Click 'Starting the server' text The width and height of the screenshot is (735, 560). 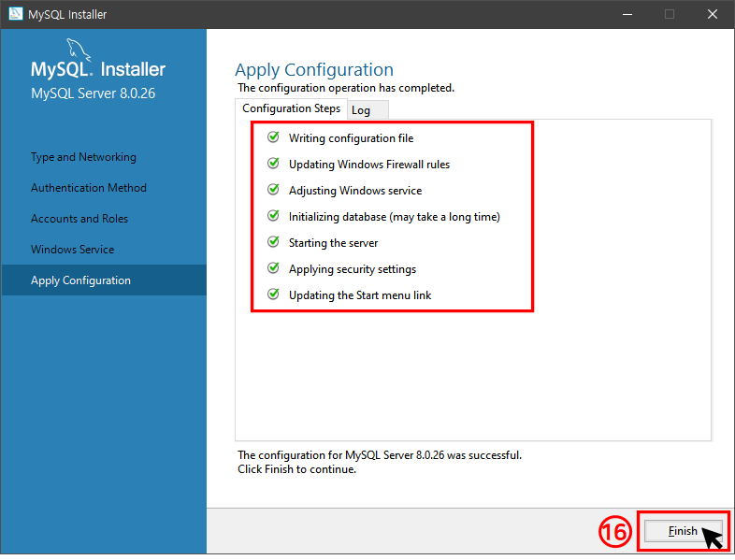[x=333, y=243]
